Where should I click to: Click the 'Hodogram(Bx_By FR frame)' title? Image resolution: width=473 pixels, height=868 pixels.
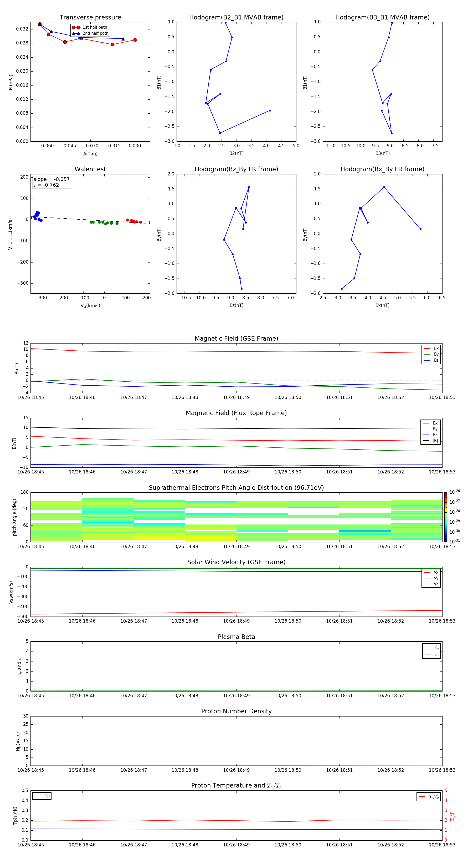[382, 169]
